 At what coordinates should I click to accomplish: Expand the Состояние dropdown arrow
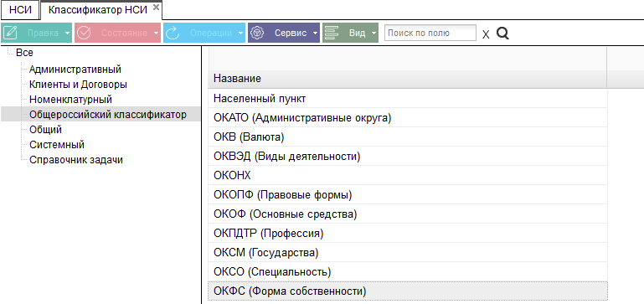(156, 33)
